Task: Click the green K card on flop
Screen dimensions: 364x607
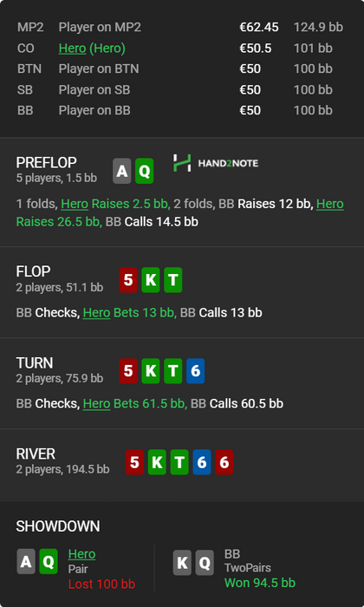Action: 151,279
